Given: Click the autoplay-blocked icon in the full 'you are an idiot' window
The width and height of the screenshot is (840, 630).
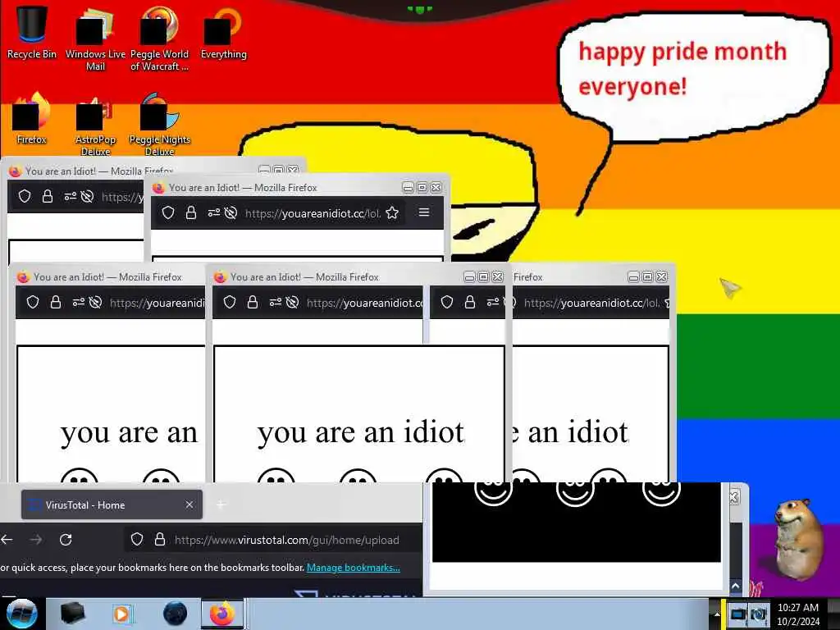Looking at the screenshot, I should (292, 303).
